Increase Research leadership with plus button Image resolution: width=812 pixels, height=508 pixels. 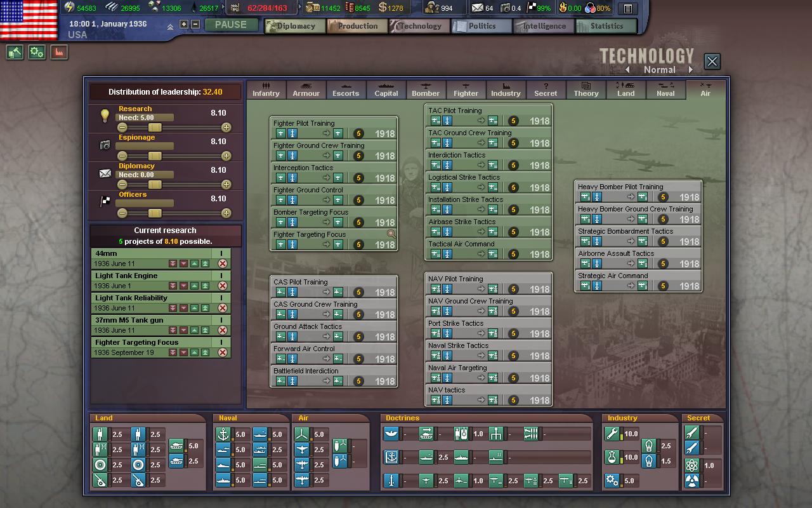226,128
